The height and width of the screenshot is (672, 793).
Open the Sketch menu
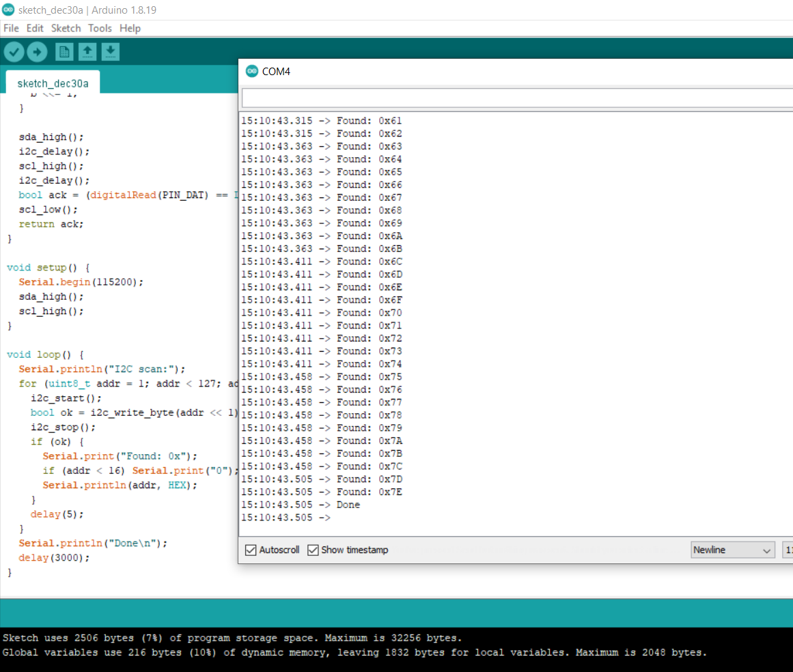[x=66, y=28]
